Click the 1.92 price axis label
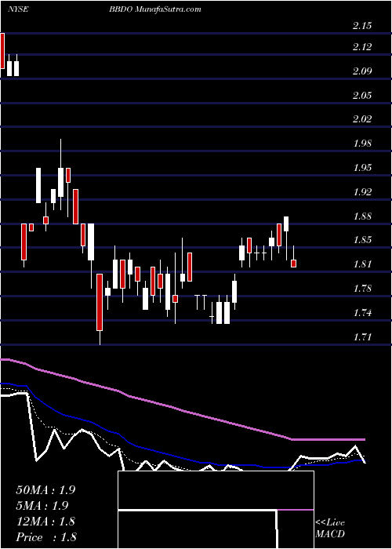Viewport: 392px width, 549px height. (362, 192)
